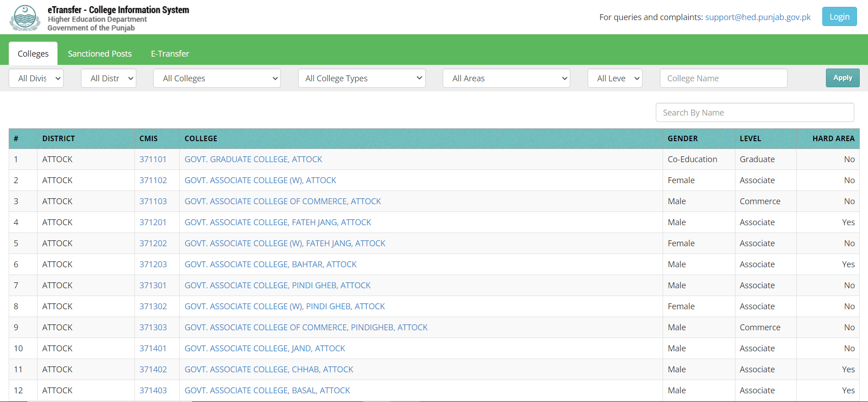
Task: Expand the All College Types dropdown
Action: pyautogui.click(x=362, y=78)
